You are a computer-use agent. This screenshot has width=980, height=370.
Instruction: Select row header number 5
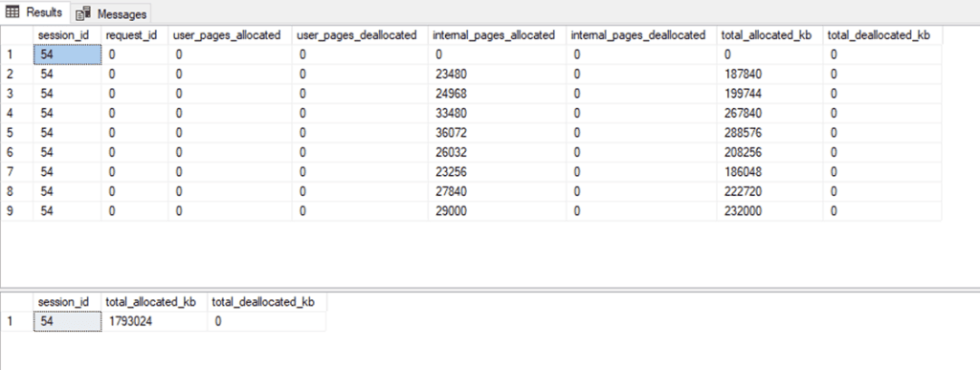pos(17,133)
